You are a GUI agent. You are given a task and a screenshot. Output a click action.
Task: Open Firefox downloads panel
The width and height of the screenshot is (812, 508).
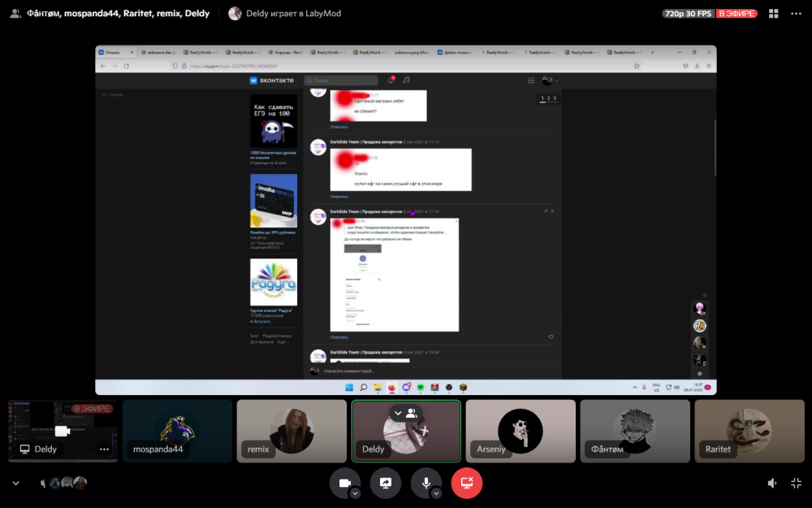tap(697, 66)
